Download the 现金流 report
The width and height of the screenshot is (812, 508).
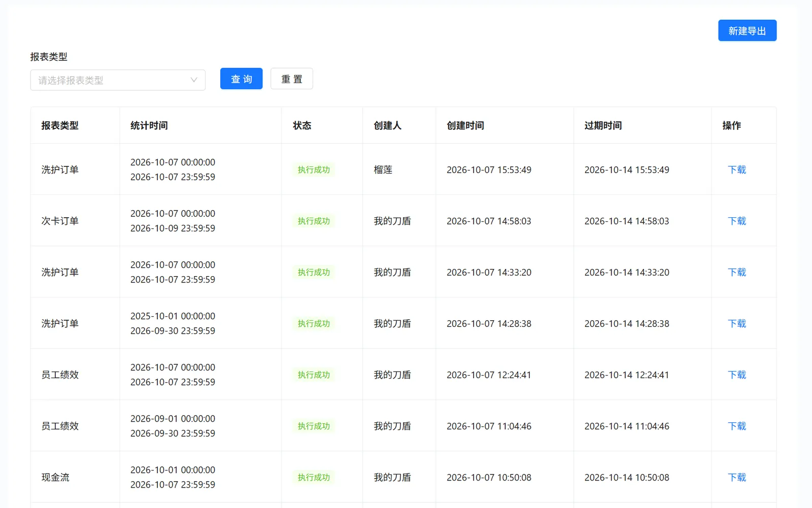click(737, 477)
